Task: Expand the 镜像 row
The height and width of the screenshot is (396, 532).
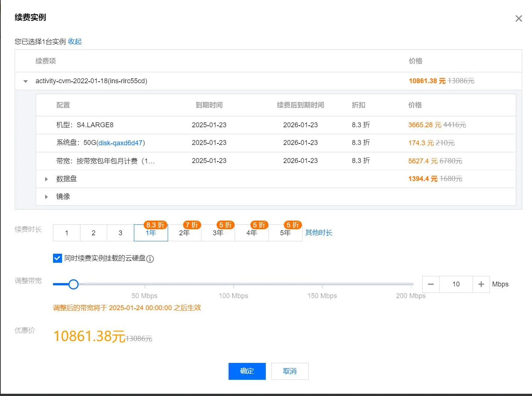Action: point(46,196)
